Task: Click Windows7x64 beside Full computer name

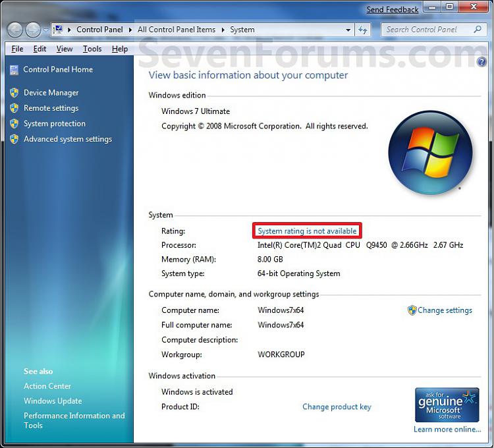Action: coord(281,325)
